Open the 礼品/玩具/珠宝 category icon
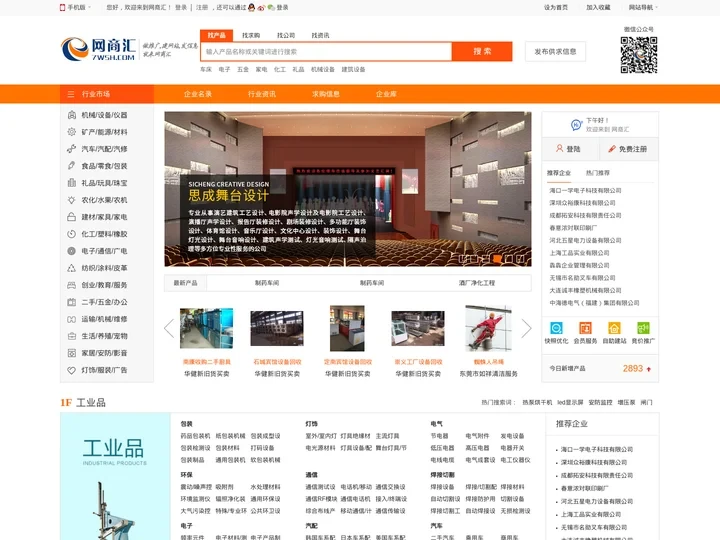720x540 pixels. pos(72,183)
